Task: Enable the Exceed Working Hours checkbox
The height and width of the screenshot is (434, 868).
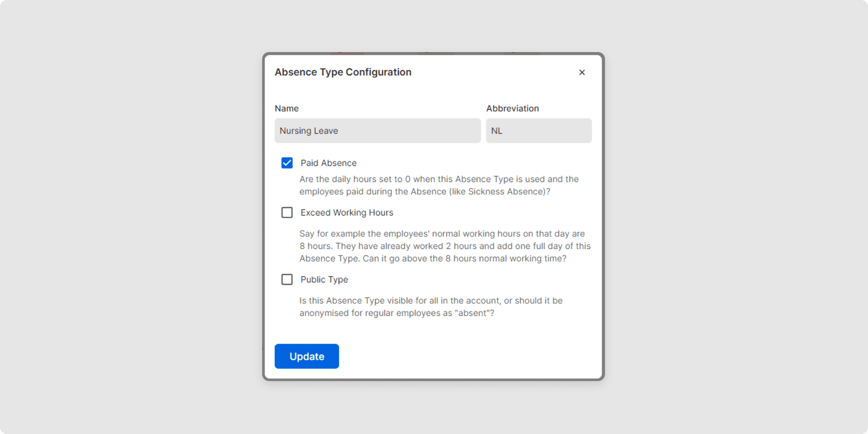Action: click(287, 212)
